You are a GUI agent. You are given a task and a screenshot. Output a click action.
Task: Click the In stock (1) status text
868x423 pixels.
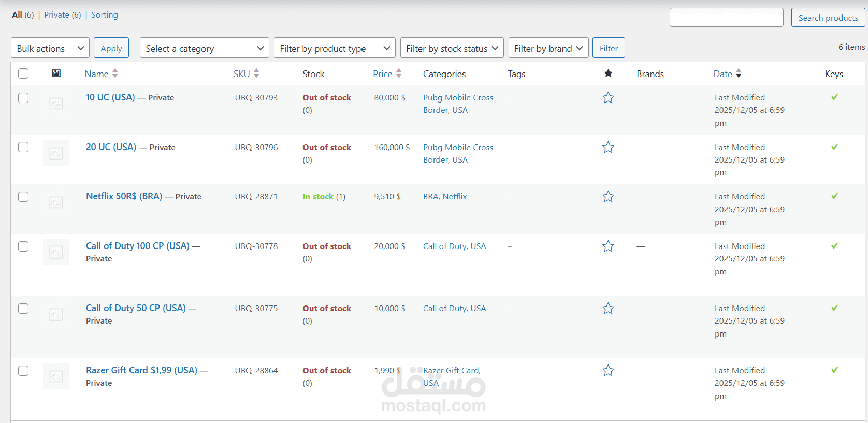[x=324, y=197]
